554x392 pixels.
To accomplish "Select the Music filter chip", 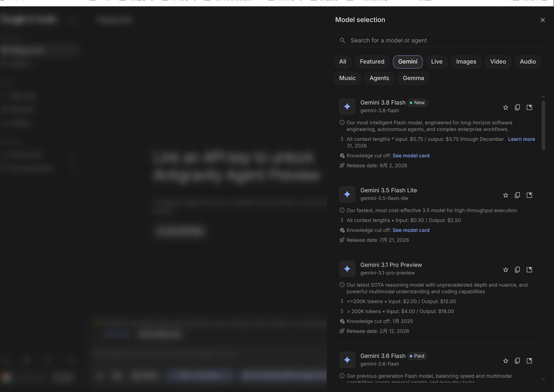I will (347, 78).
